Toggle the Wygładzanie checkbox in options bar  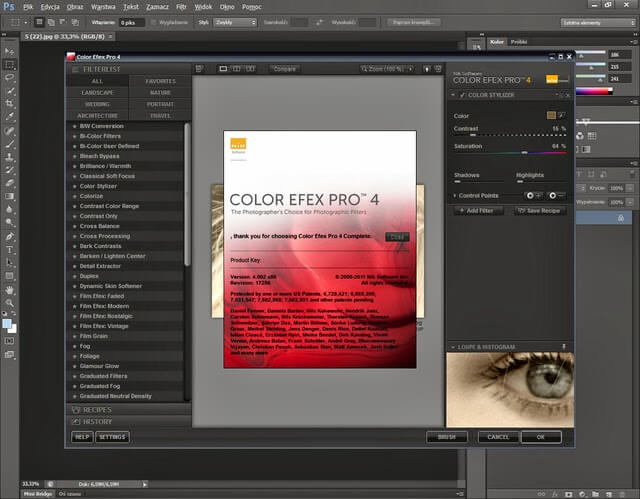(154, 22)
